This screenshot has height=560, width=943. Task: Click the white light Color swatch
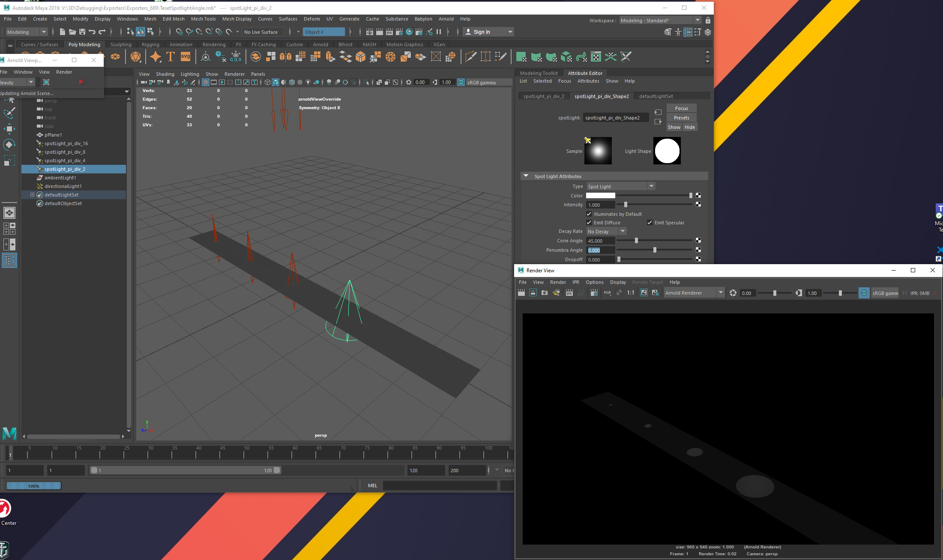(600, 196)
